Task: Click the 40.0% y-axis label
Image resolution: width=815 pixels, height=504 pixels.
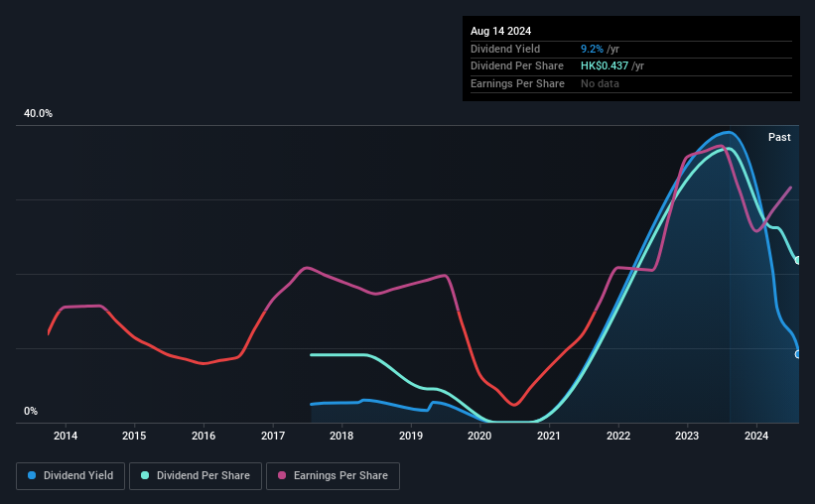Action: [38, 114]
